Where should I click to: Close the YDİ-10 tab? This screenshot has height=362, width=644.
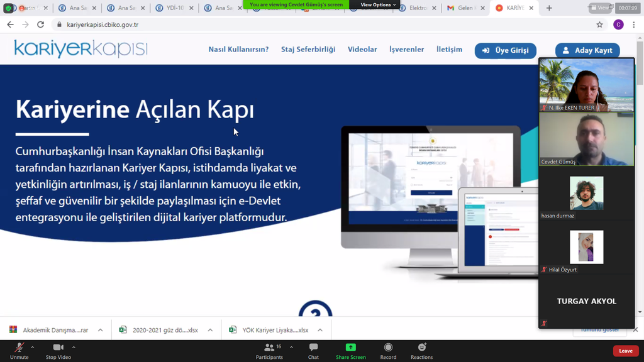(x=191, y=8)
